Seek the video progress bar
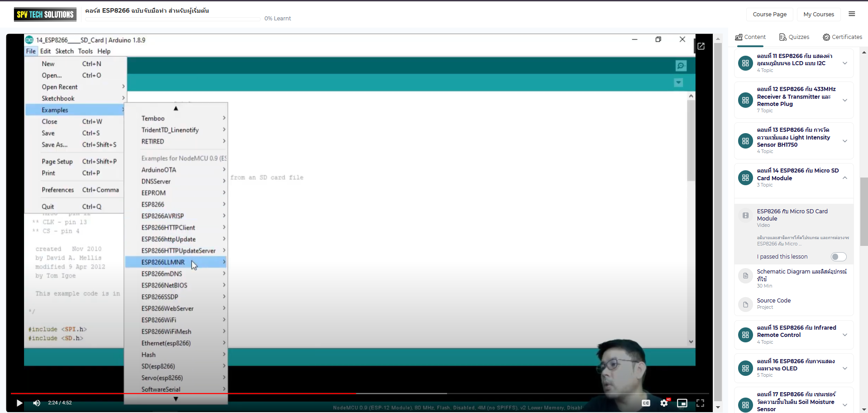The width and height of the screenshot is (868, 413). tap(360, 394)
